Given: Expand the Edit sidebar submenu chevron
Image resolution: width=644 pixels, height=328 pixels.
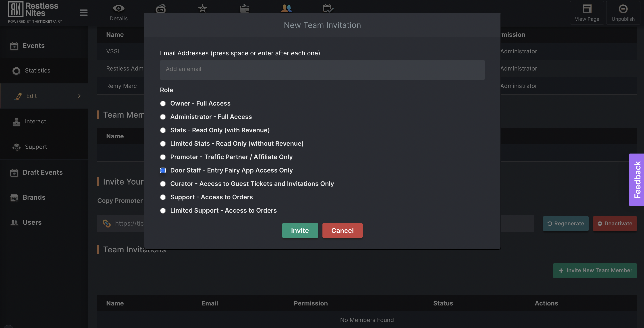Looking at the screenshot, I should click(79, 96).
